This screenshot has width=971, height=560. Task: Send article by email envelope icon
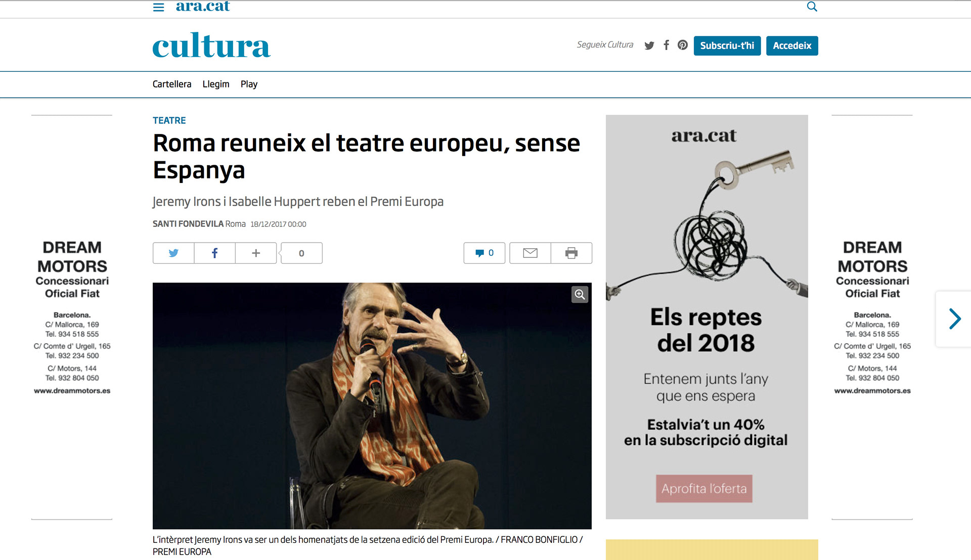coord(530,253)
